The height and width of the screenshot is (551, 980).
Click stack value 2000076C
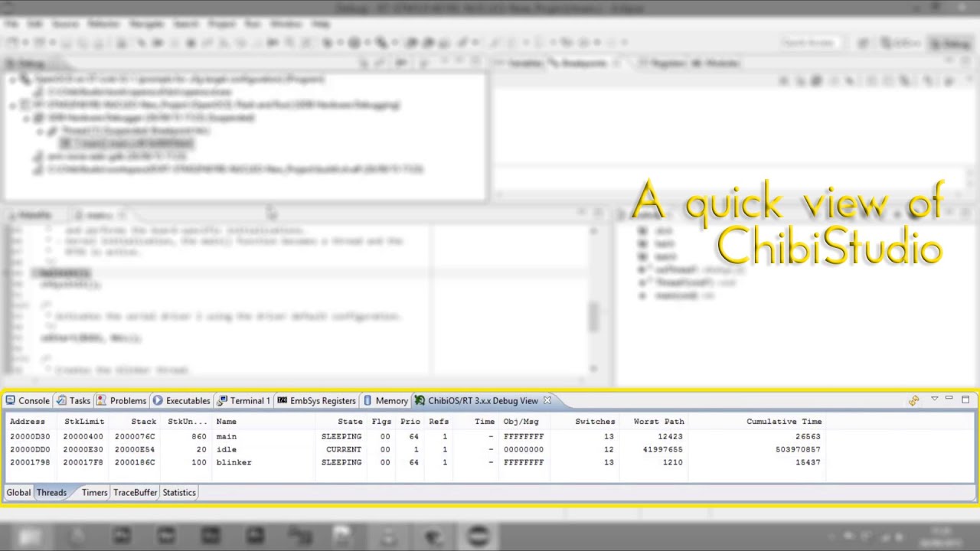[135, 436]
